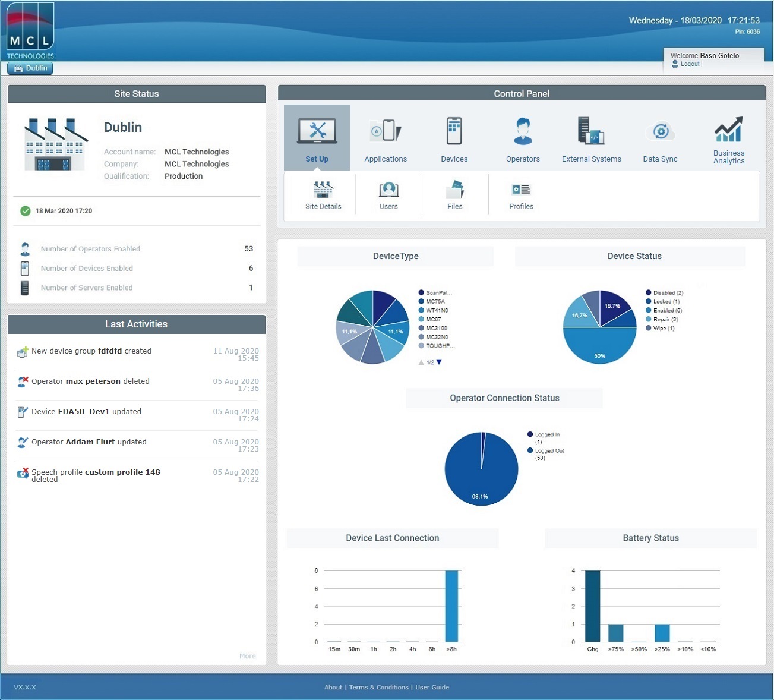Click the Logout link
Viewport: 774px width, 700px height.
click(690, 64)
